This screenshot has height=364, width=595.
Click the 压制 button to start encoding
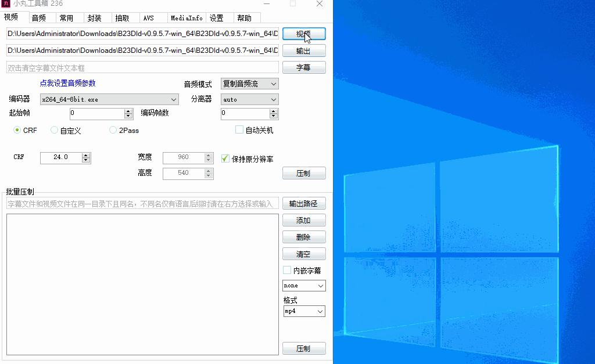pos(304,172)
